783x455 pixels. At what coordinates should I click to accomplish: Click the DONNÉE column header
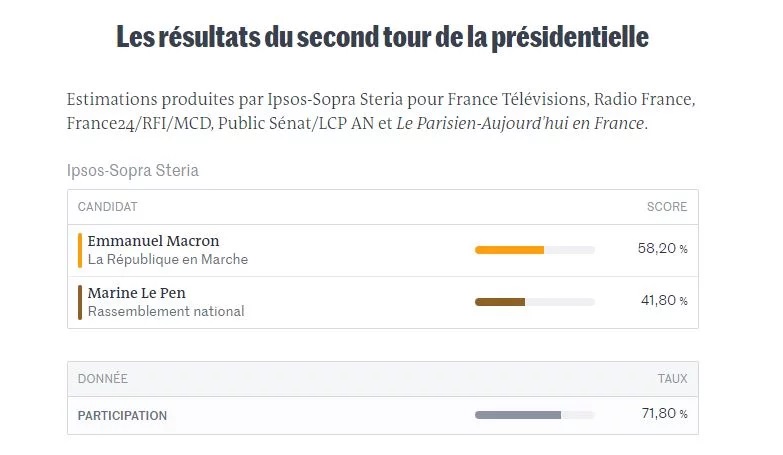point(103,379)
